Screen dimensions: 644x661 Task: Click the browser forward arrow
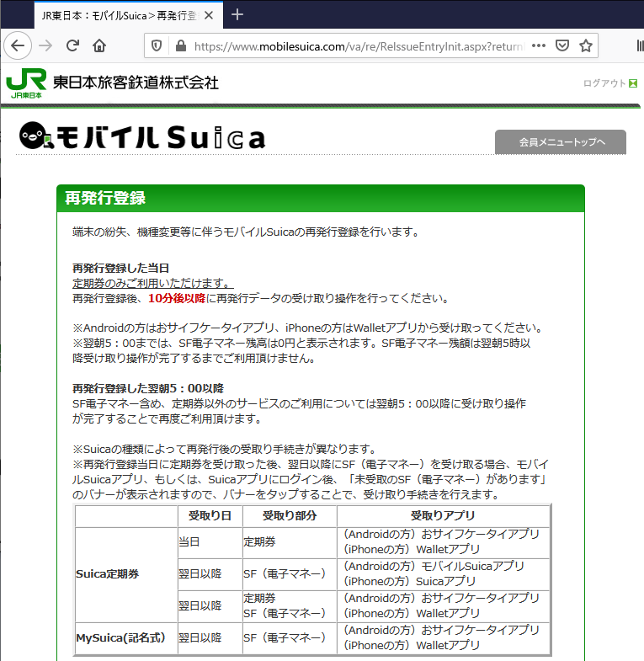45,45
